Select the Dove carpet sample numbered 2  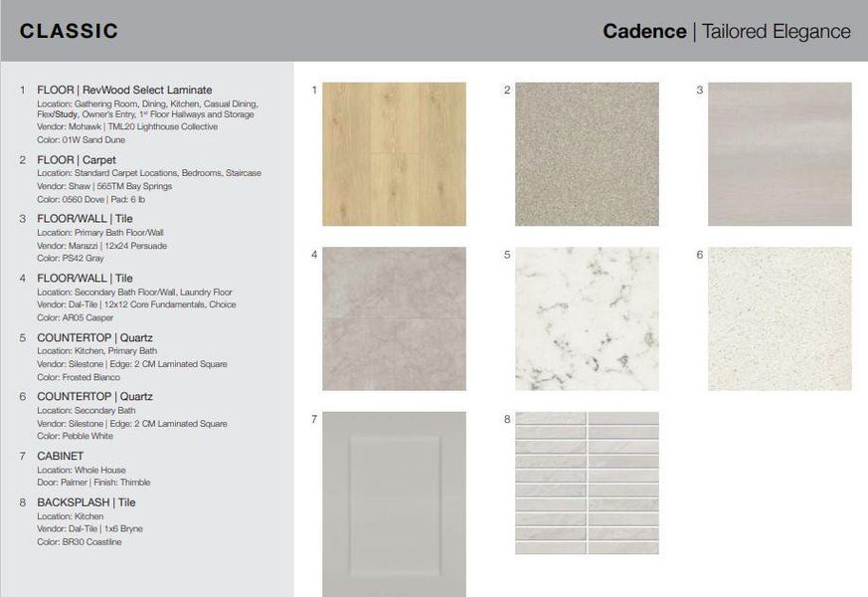588,154
